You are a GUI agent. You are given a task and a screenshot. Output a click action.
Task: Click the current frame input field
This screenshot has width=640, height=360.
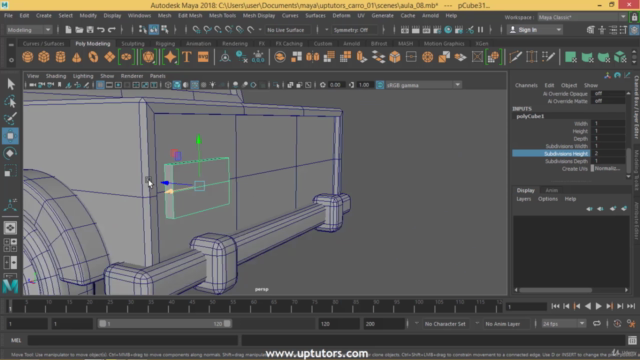(526, 306)
